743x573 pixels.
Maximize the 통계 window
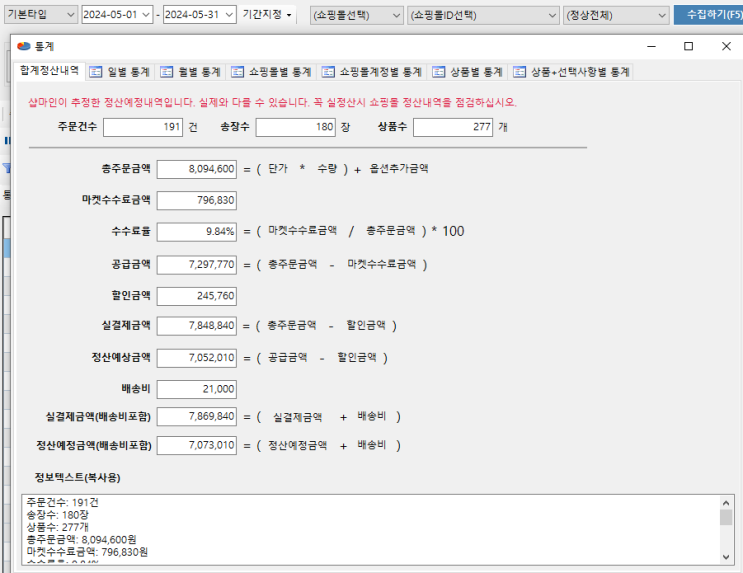point(689,46)
